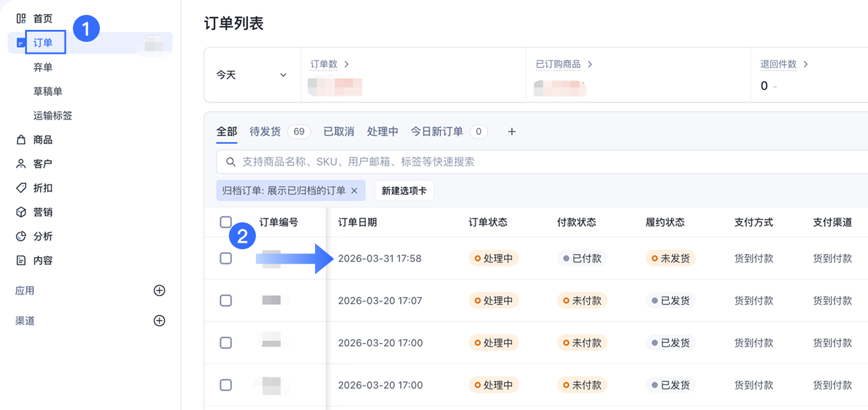Image resolution: width=868 pixels, height=410 pixels.
Task: Click the Products (商品) bag icon
Action: [21, 140]
